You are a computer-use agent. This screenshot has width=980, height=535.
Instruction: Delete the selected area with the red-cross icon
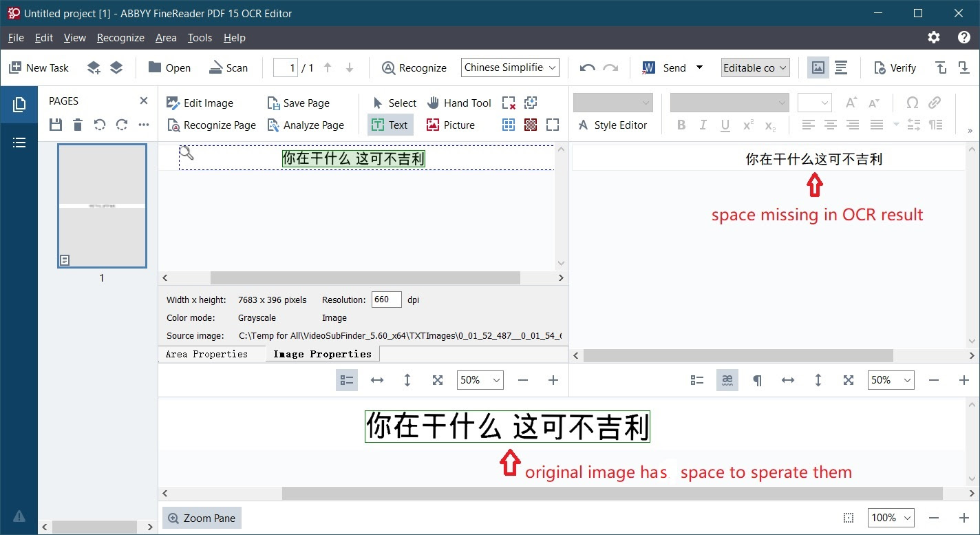click(x=509, y=103)
